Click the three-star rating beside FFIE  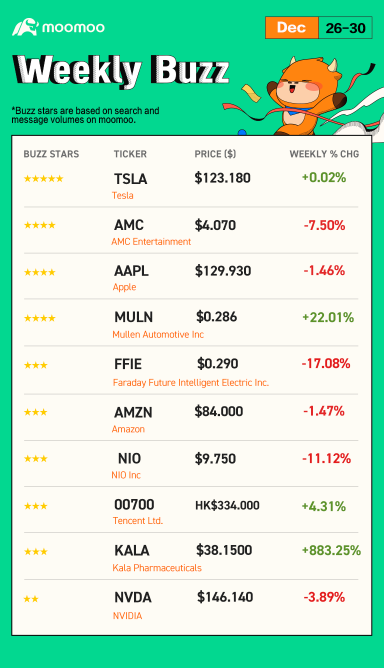(36, 365)
